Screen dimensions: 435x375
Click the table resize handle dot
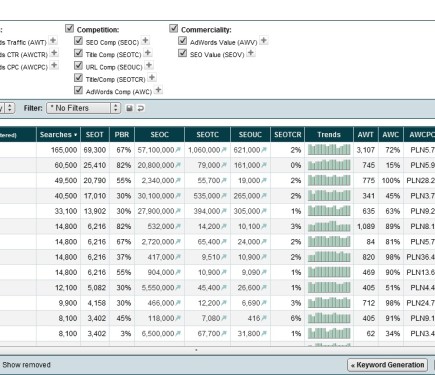(x=196, y=350)
